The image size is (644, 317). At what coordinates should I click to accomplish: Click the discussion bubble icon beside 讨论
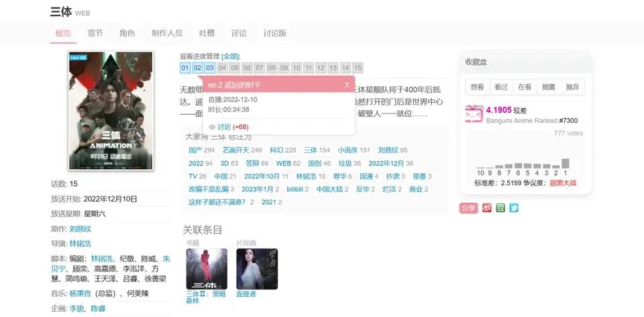click(212, 128)
